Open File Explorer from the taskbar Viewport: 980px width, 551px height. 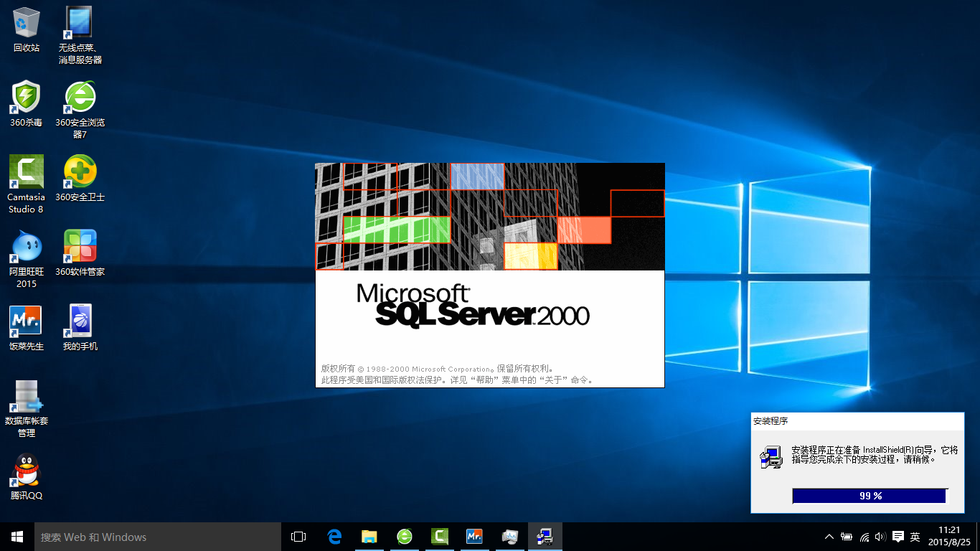tap(369, 537)
